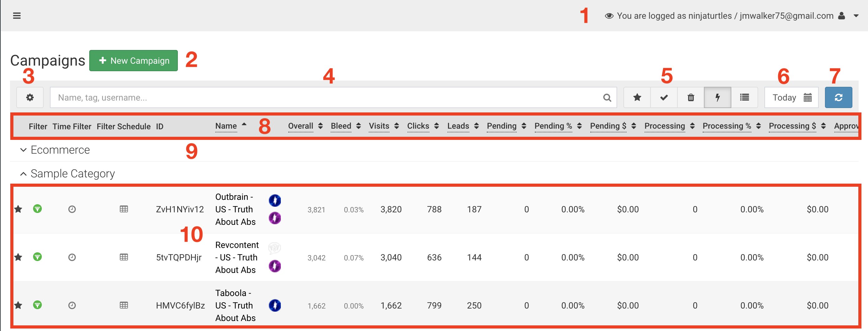Image resolution: width=868 pixels, height=331 pixels.
Task: Click green filter icon on Revcontent row
Action: tap(37, 257)
